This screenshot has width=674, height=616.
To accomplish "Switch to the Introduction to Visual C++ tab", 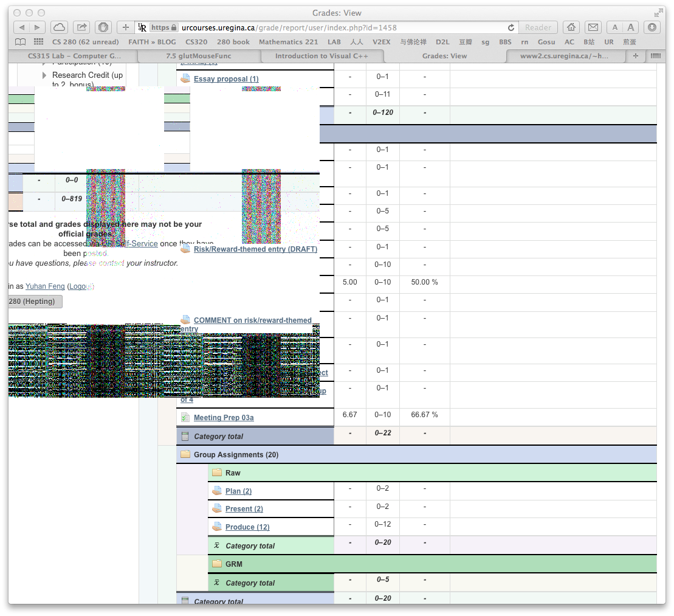I will point(321,56).
